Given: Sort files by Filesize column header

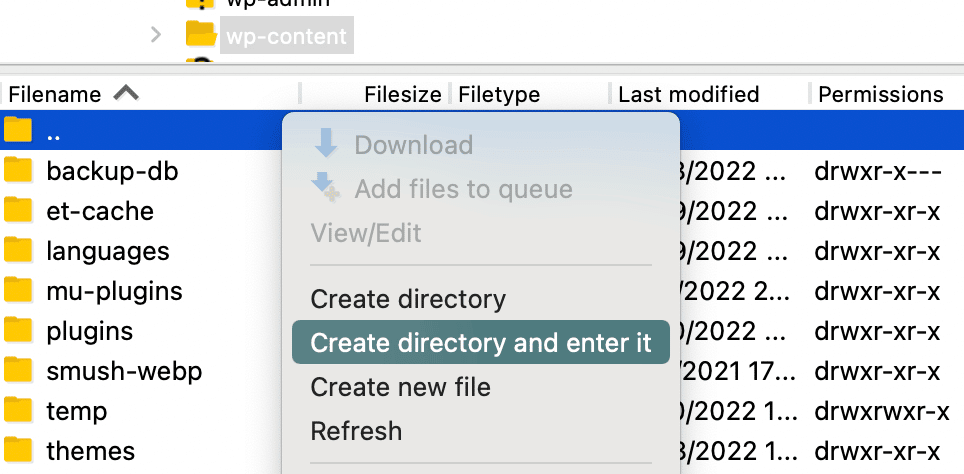Looking at the screenshot, I should tap(402, 95).
